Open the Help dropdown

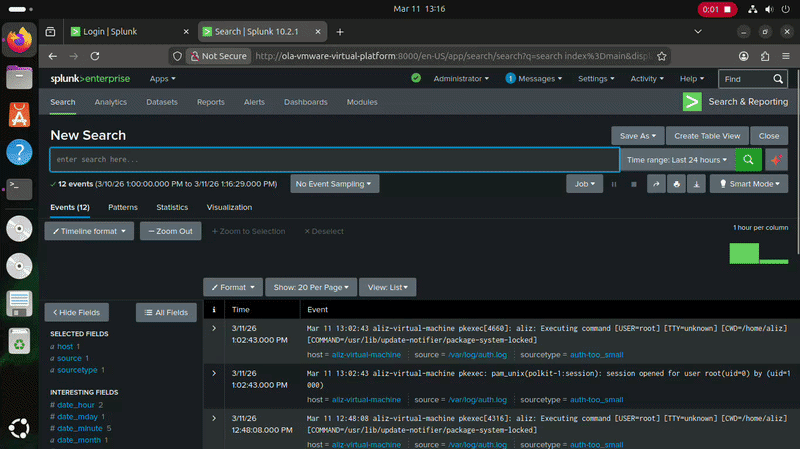692,79
